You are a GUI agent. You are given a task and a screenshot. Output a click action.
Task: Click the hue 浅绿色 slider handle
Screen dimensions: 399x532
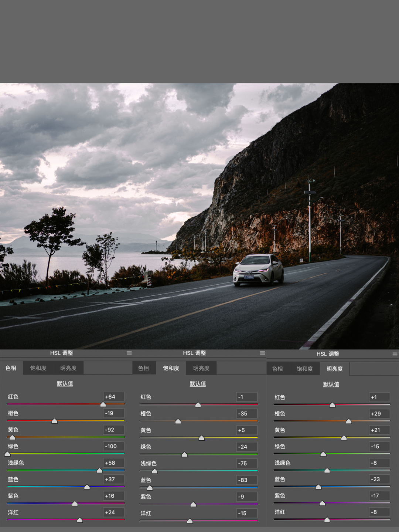[99, 470]
